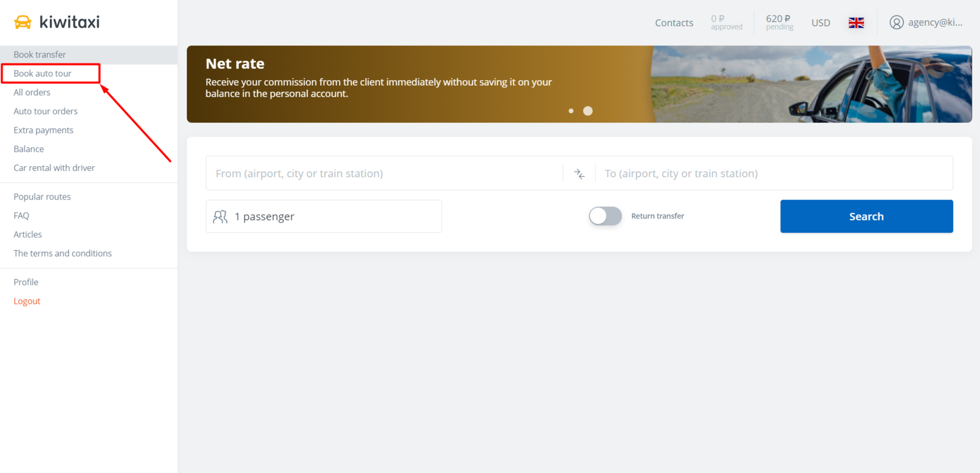The width and height of the screenshot is (980, 473).
Task: Select Book transfer in the sidebar
Action: tap(40, 55)
